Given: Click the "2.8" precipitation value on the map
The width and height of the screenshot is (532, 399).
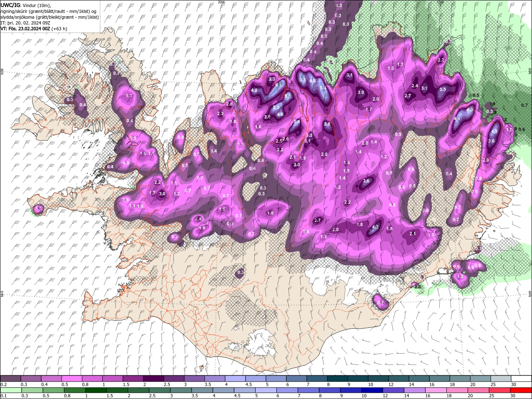Looking at the screenshot, I should click(x=229, y=104).
